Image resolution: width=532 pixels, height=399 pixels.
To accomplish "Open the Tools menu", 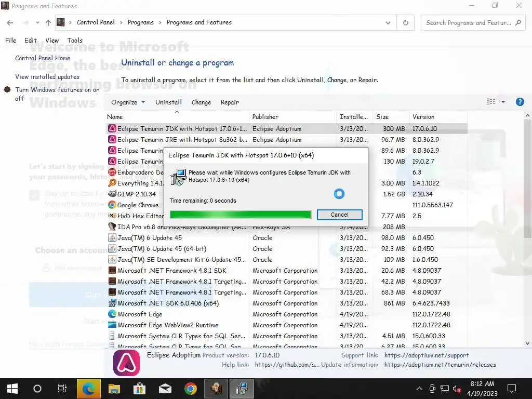I will (75, 40).
